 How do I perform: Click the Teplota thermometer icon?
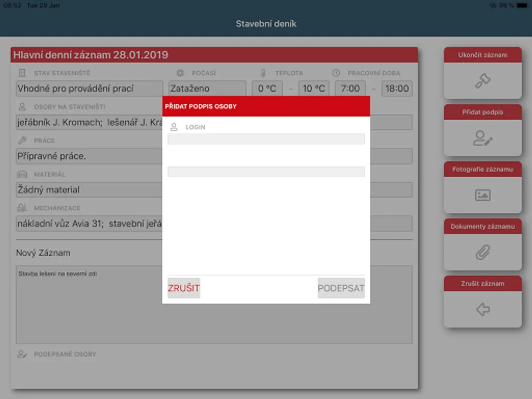263,73
